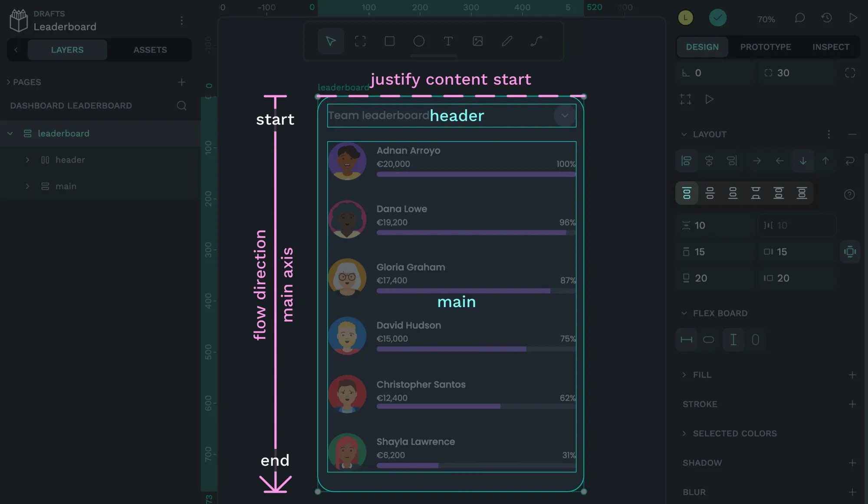Switch to the INSPECT tab
This screenshot has width=868, height=504.
click(831, 47)
